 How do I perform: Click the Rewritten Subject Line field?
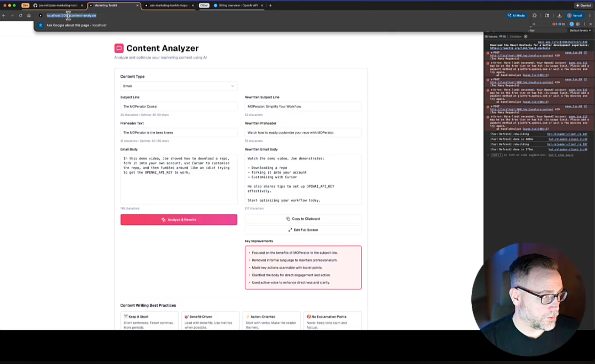pos(303,106)
